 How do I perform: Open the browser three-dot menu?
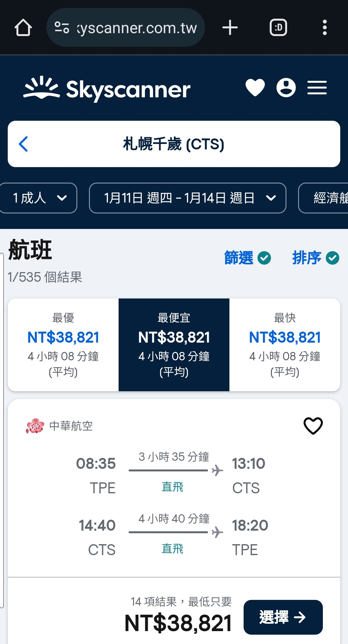point(324,27)
